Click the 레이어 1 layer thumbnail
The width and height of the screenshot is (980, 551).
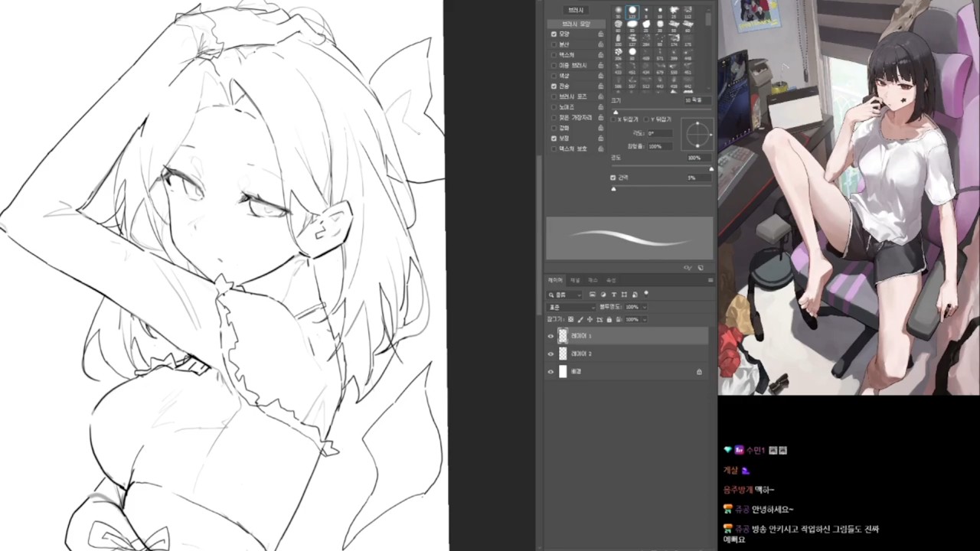tap(563, 336)
